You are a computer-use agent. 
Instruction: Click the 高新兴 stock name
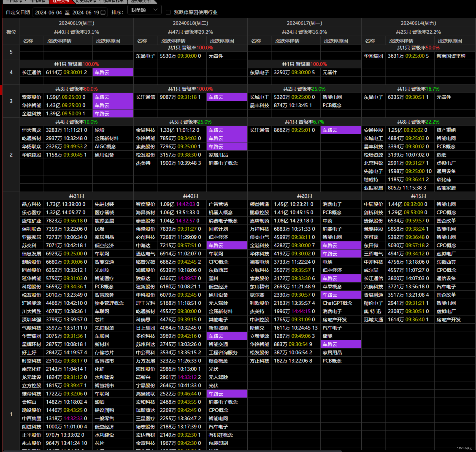(x=143, y=377)
